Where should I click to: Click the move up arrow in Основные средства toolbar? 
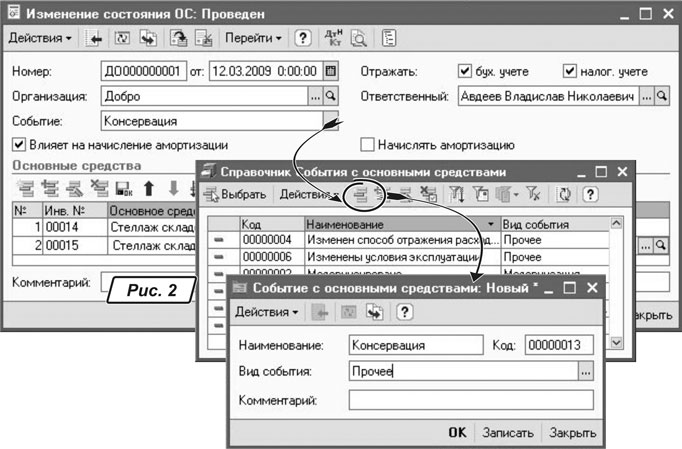tap(149, 187)
